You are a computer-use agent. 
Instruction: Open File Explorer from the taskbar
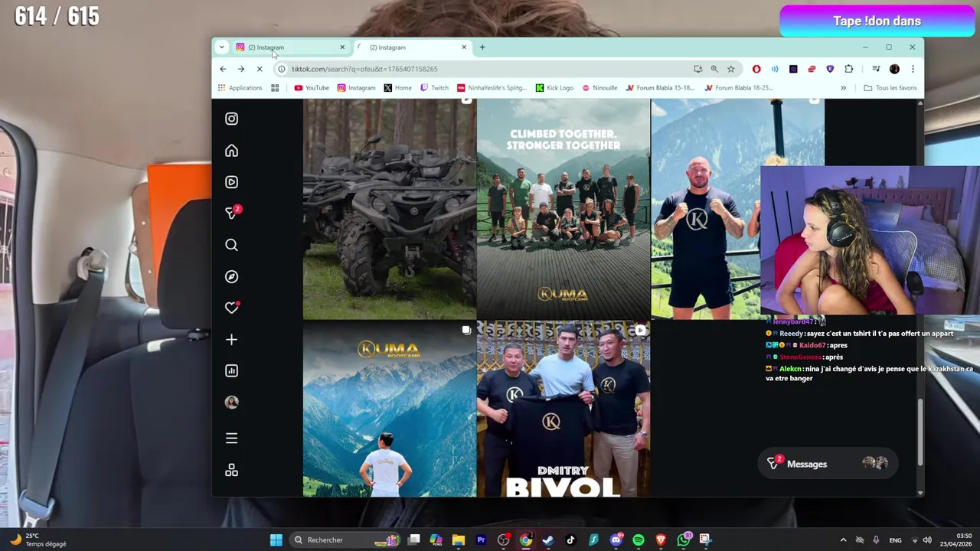pyautogui.click(x=459, y=540)
